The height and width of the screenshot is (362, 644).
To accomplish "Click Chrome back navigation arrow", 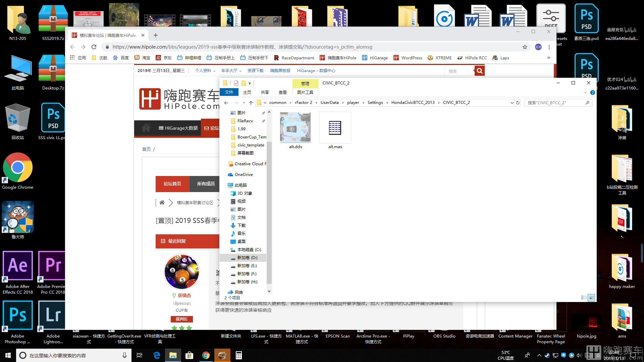I will pyautogui.click(x=72, y=47).
